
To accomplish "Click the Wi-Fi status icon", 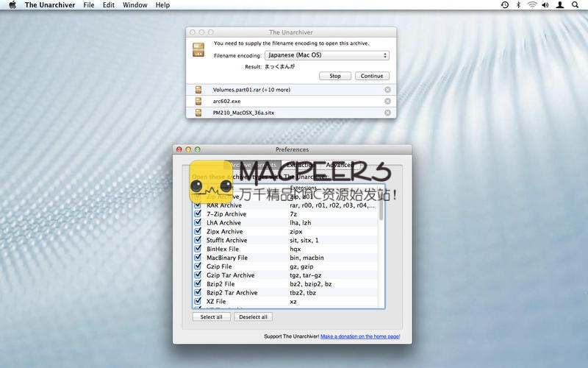I will click(531, 5).
